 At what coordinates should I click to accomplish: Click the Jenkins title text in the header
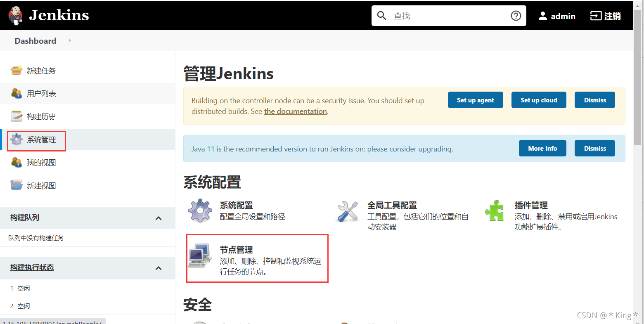pos(59,15)
